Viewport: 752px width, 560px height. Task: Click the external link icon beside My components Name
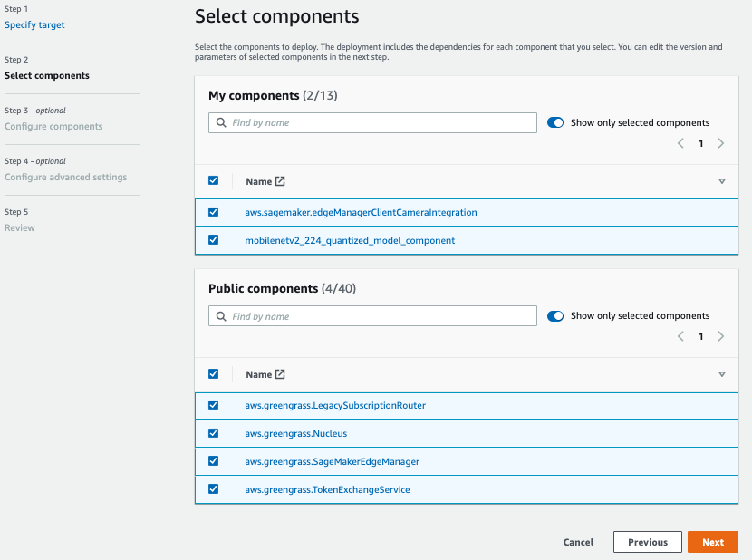coord(280,181)
